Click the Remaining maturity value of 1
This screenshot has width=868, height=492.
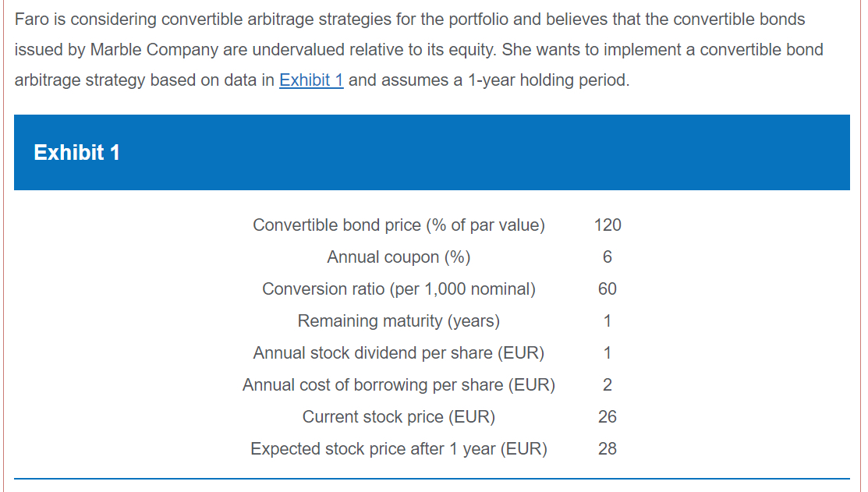pyautogui.click(x=608, y=321)
